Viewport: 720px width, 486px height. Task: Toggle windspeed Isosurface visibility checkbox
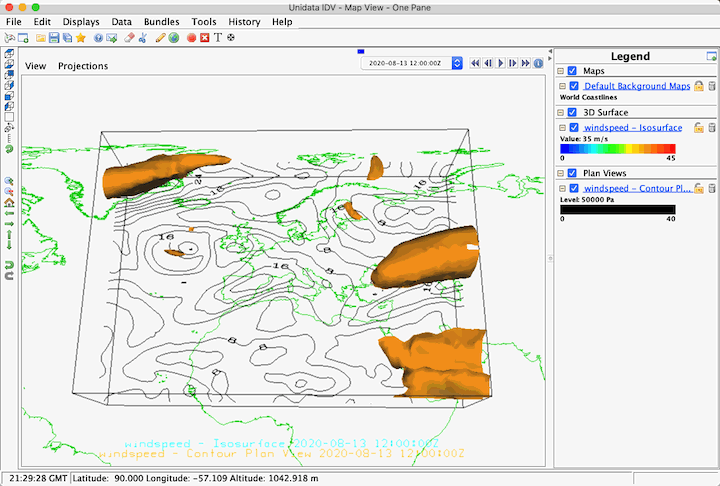tap(574, 128)
